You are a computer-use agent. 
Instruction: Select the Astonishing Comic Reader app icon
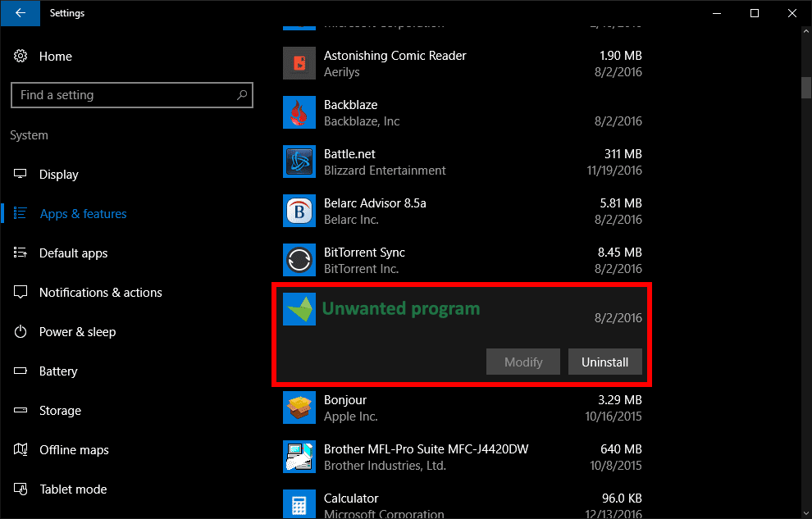pyautogui.click(x=299, y=63)
